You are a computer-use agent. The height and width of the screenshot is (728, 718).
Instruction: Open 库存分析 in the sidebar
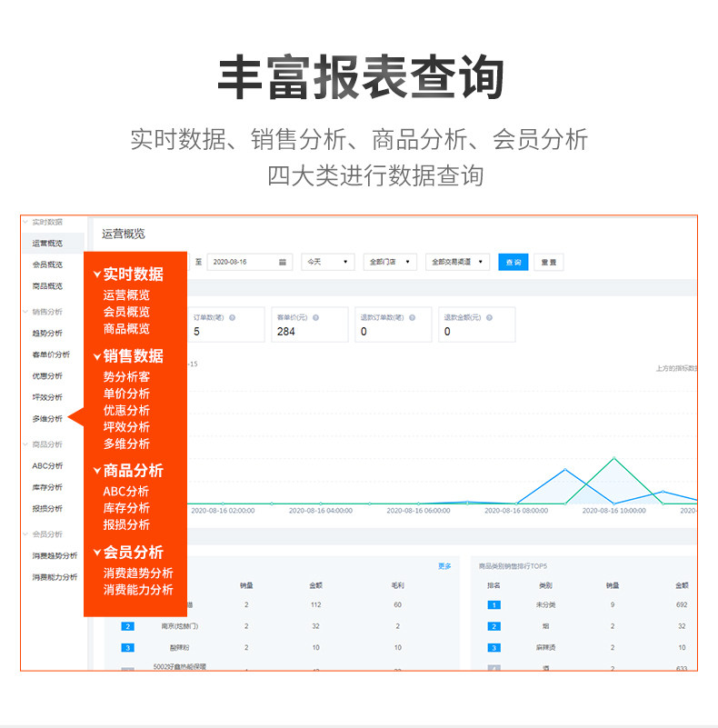pos(47,487)
